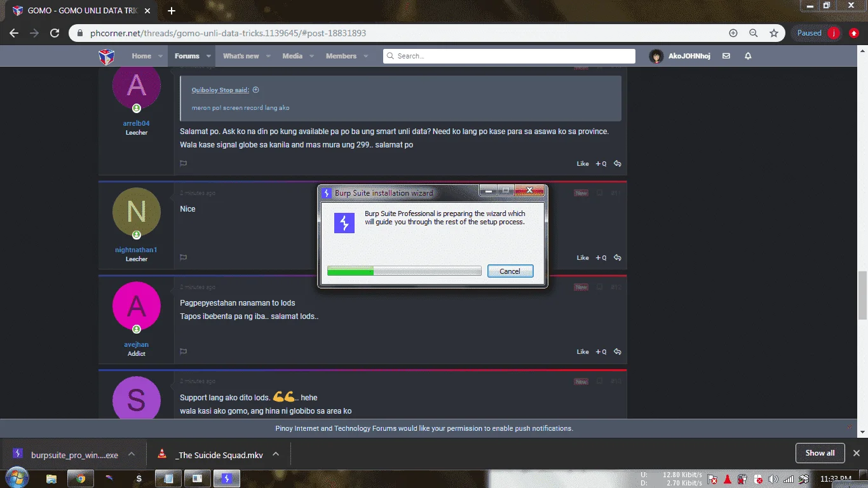Open avejhan user profile link
This screenshot has width=868, height=488.
pyautogui.click(x=137, y=344)
